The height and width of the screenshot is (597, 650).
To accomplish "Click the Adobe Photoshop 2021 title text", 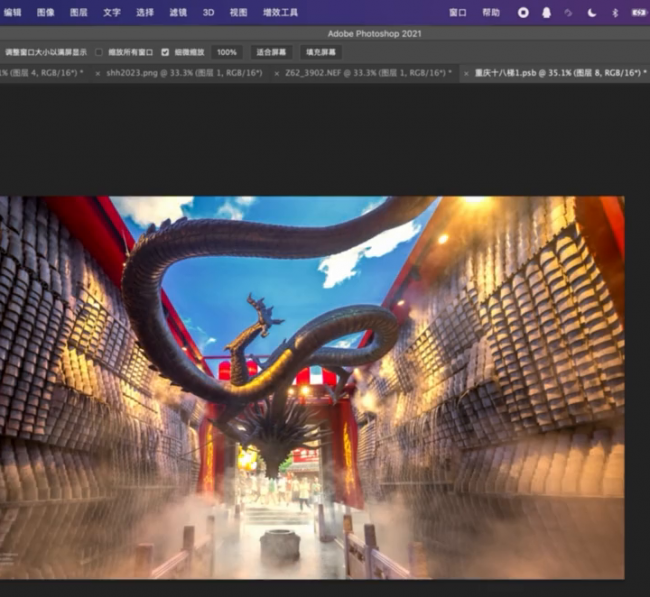I will pyautogui.click(x=374, y=34).
